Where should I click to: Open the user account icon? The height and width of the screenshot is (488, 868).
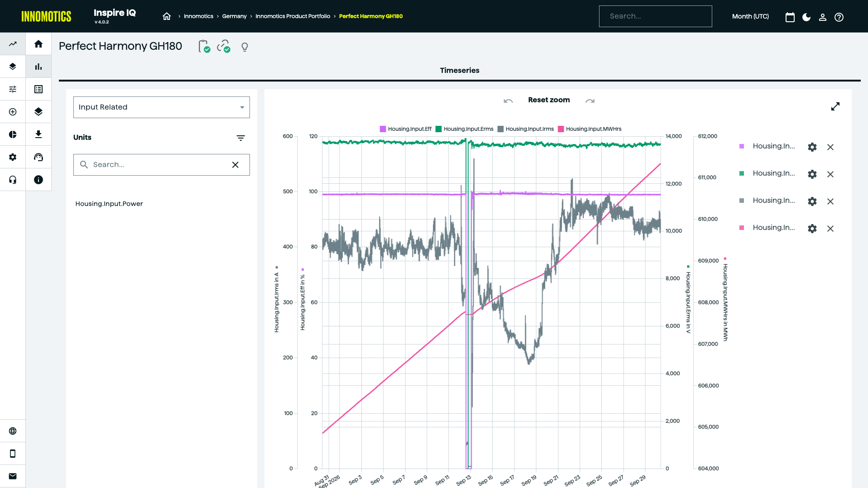pyautogui.click(x=823, y=17)
